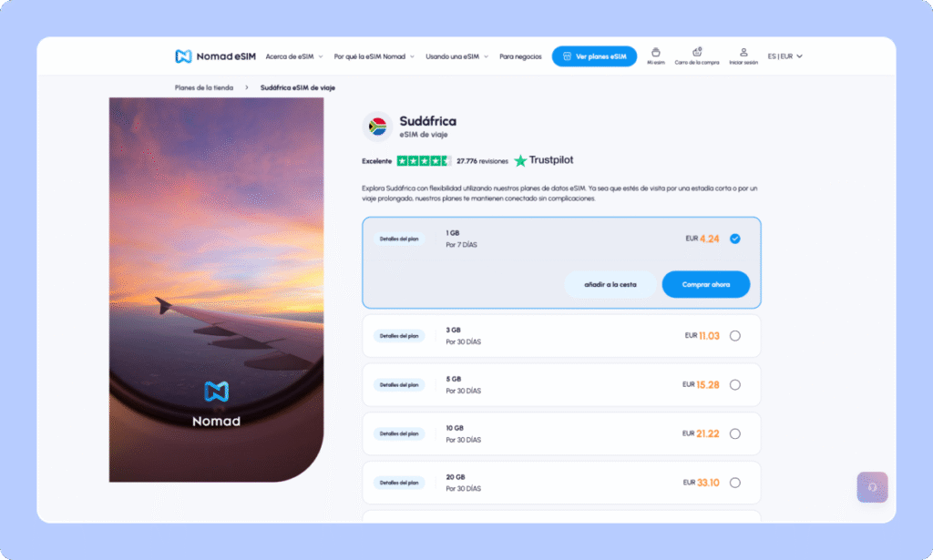Click the añadir a la cesta button
This screenshot has height=560, width=933.
[610, 284]
